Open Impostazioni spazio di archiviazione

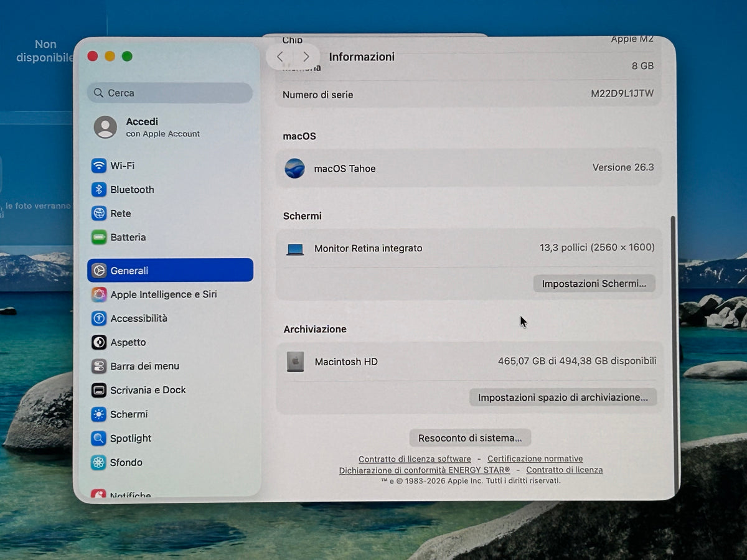pos(563,397)
